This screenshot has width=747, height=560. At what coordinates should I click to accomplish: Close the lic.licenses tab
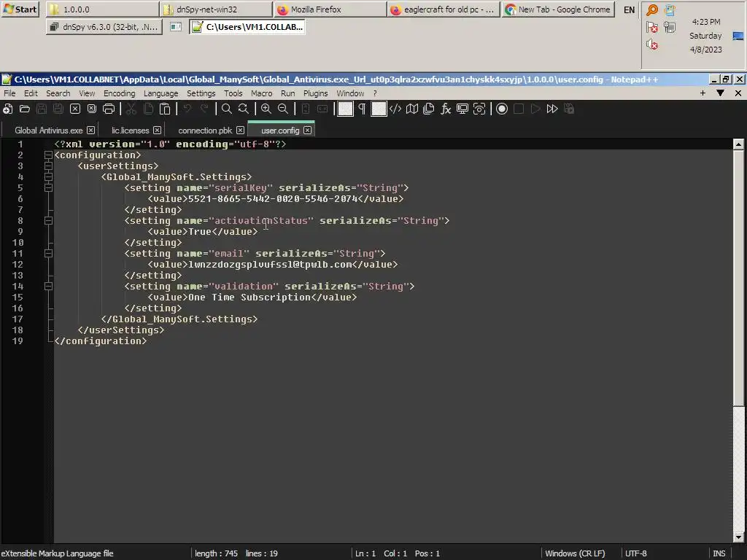[x=158, y=131]
